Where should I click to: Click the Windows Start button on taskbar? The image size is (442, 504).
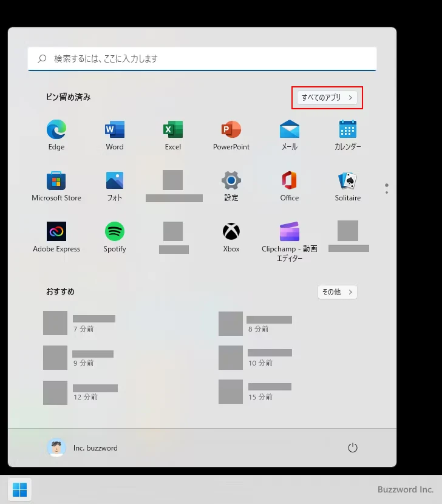19,489
